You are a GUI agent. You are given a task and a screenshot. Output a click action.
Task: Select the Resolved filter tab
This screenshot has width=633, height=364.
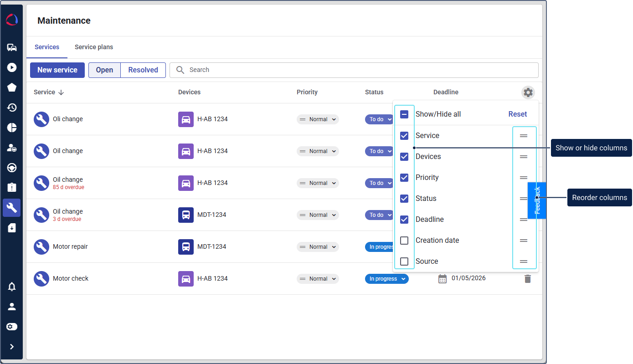[143, 70]
